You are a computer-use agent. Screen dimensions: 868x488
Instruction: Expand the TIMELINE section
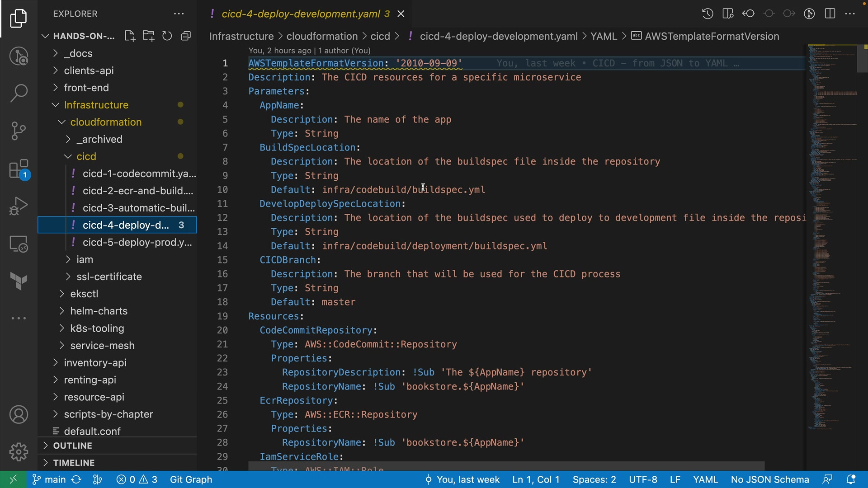(74, 463)
